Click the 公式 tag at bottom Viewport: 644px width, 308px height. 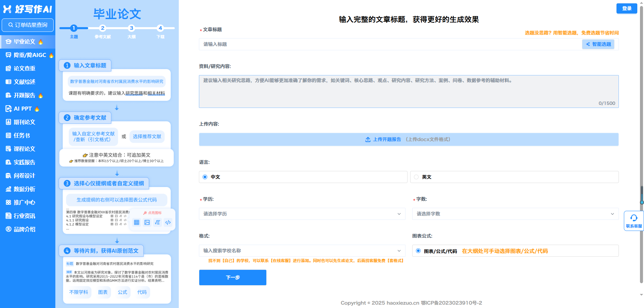(122, 292)
